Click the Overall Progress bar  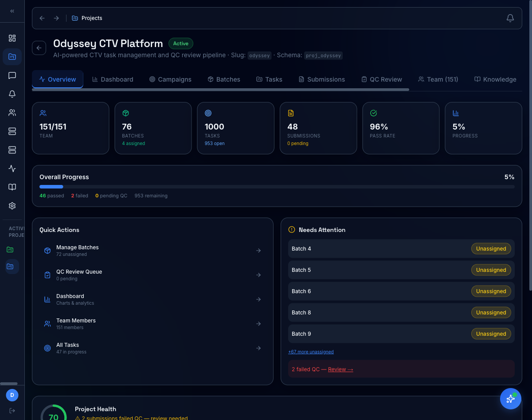click(277, 187)
